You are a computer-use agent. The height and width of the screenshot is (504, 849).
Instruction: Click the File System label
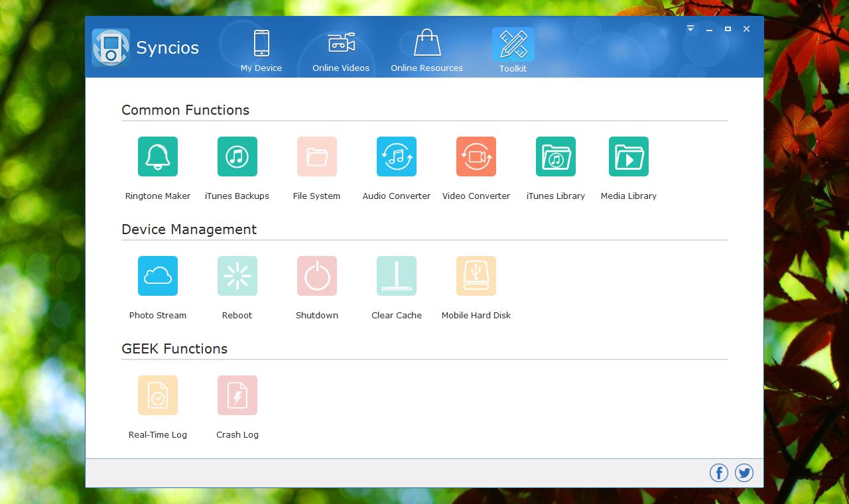pyautogui.click(x=317, y=196)
